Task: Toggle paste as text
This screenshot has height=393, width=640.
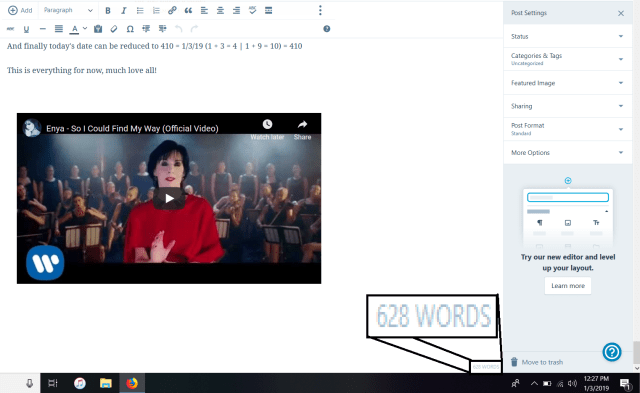Action: click(x=98, y=29)
